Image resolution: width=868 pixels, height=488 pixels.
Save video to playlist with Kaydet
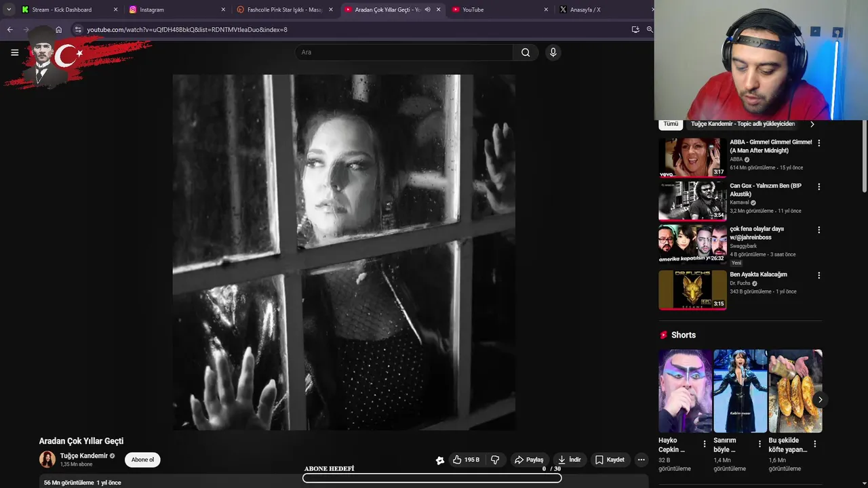click(x=610, y=460)
